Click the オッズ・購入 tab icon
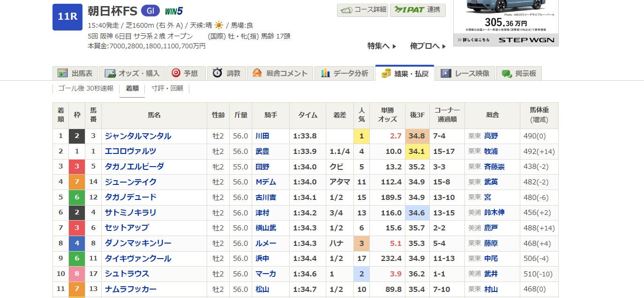Screen dimensions: 644x298 110,73
